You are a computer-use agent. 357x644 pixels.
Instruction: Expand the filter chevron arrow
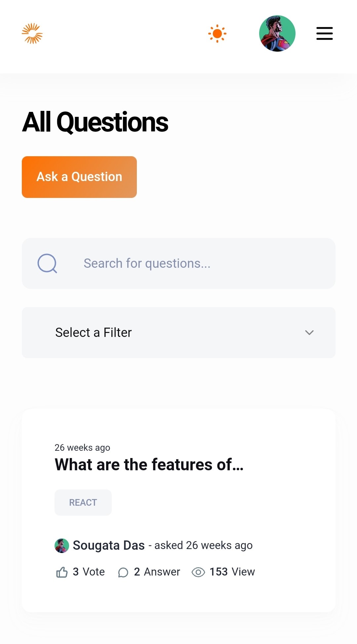coord(309,333)
